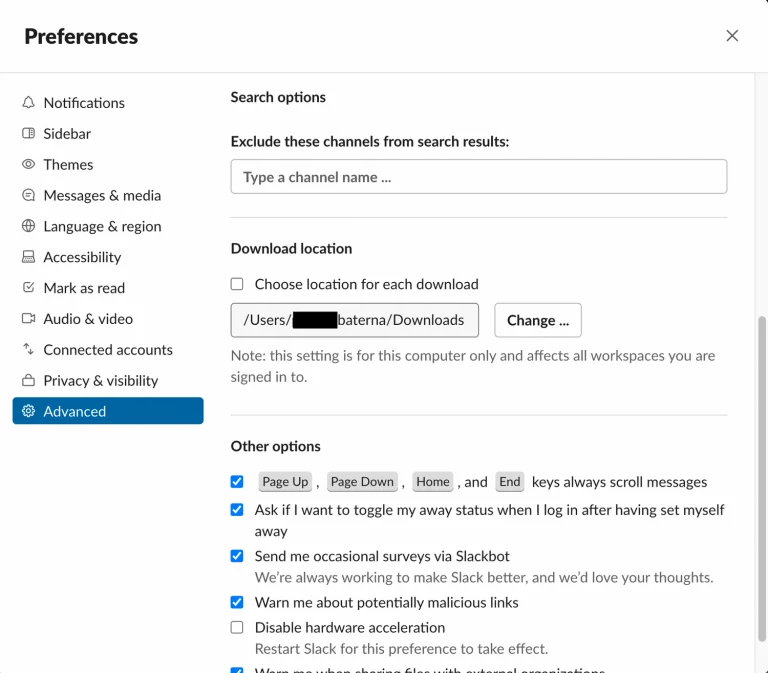
Task: Click the lock icon for Privacy & visibility
Action: pyautogui.click(x=28, y=381)
